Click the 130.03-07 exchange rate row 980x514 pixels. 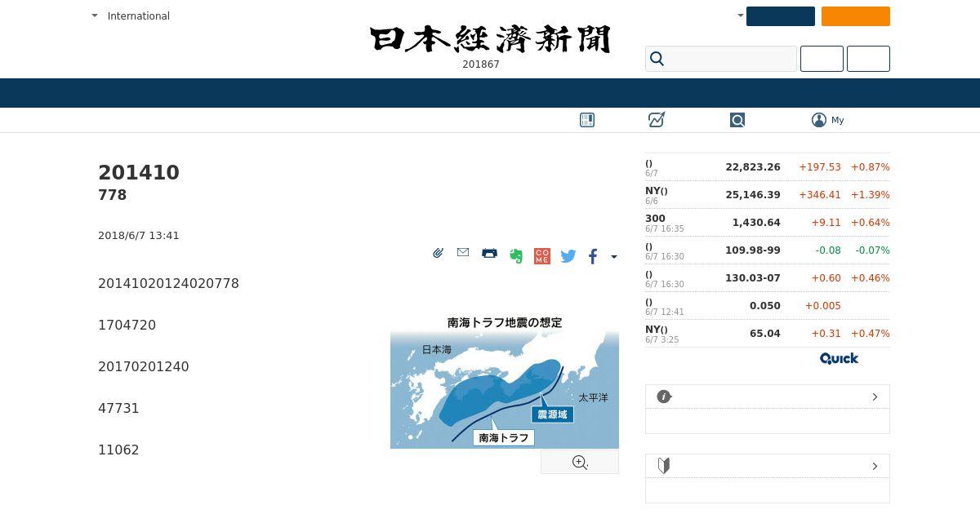tap(768, 278)
